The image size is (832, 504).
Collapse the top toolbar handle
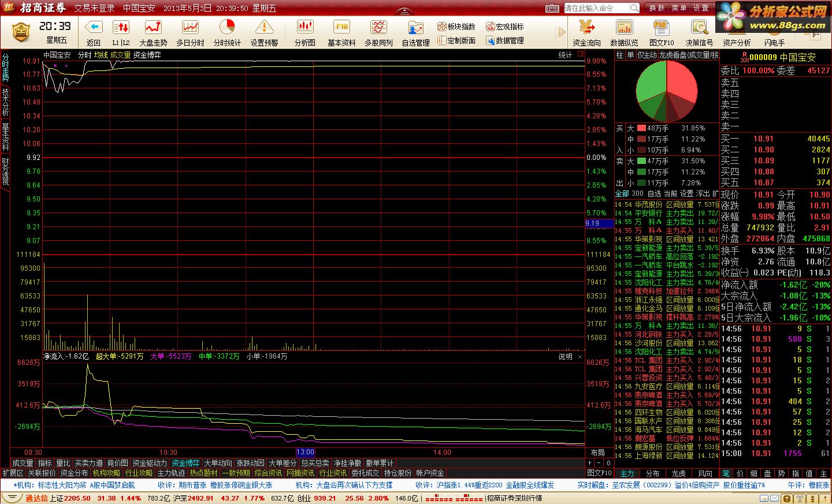coord(404,12)
